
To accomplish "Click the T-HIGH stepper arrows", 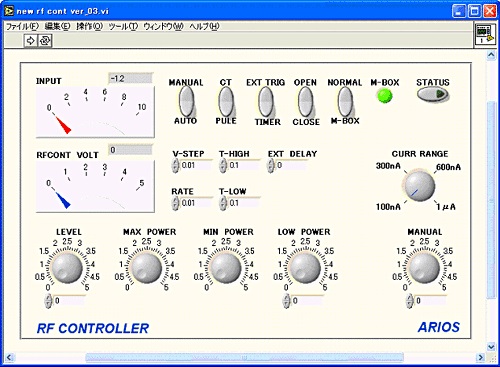I will [223, 165].
